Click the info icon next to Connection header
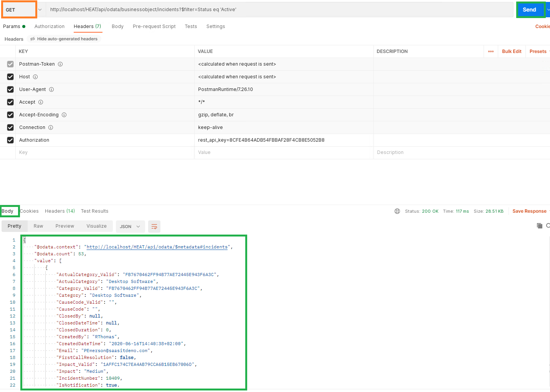550x392 pixels. [51, 127]
